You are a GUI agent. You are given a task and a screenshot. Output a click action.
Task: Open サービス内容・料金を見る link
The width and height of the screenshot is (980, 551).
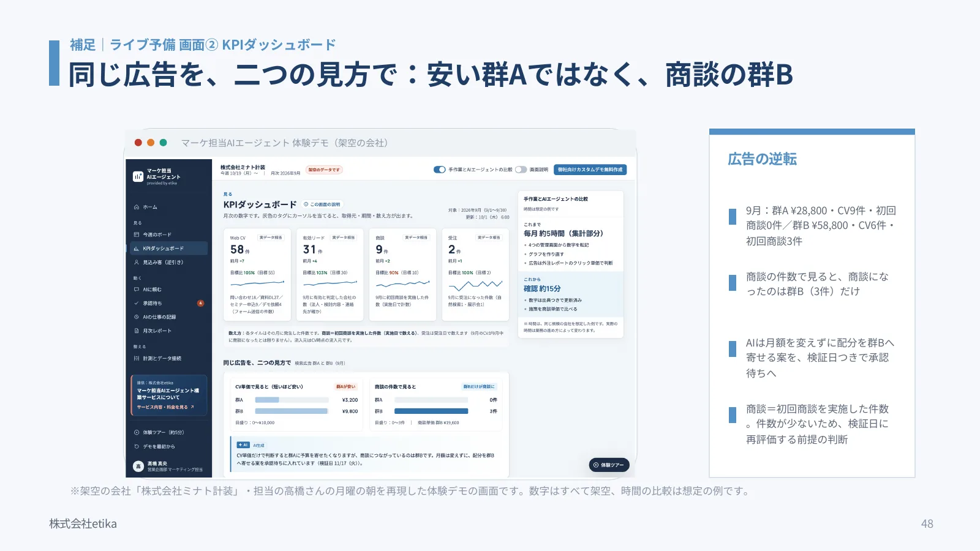coord(165,407)
